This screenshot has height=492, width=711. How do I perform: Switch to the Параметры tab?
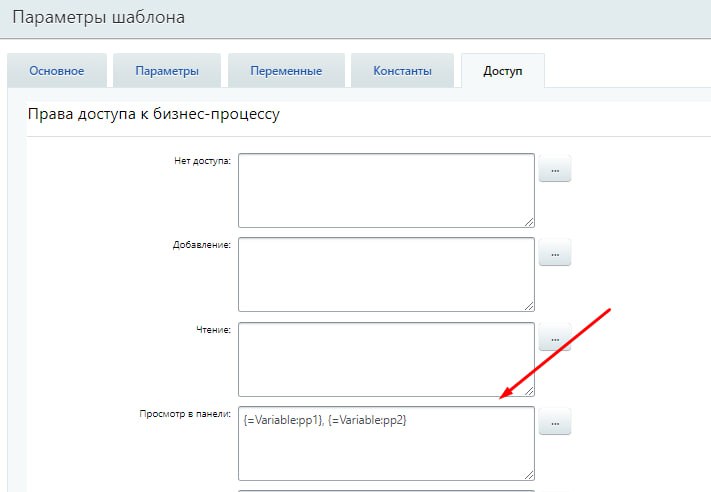[x=168, y=71]
